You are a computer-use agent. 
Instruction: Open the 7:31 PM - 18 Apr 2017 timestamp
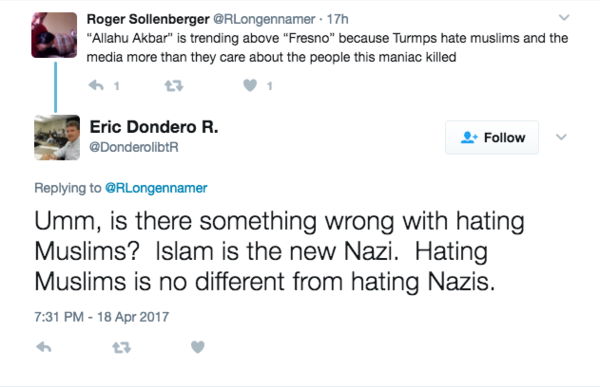pos(101,317)
